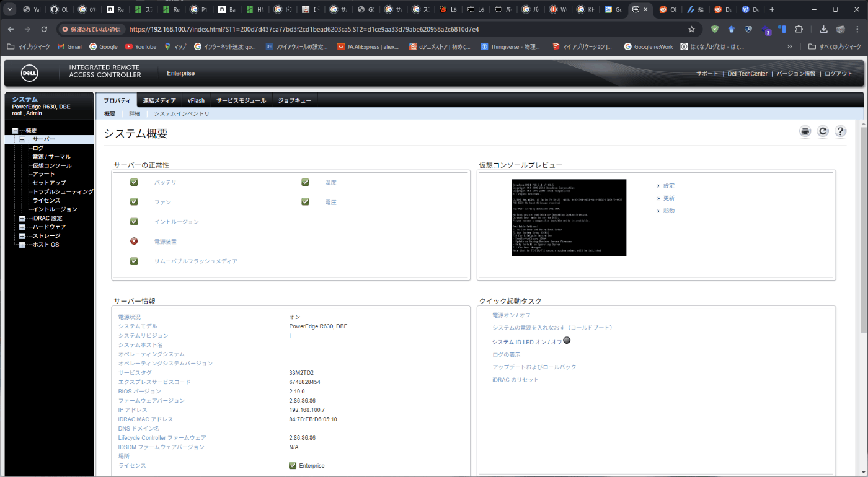The height and width of the screenshot is (477, 868).
Task: Open the ジョブキュー tab
Action: coord(294,100)
